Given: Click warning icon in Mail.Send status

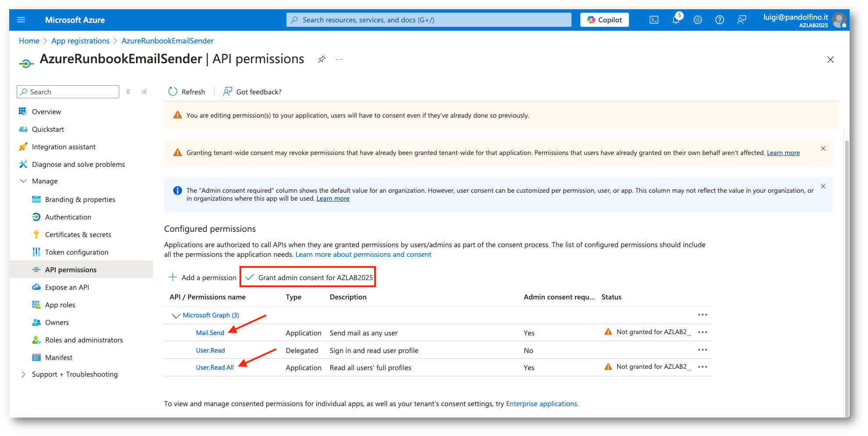Looking at the screenshot, I should pos(608,332).
